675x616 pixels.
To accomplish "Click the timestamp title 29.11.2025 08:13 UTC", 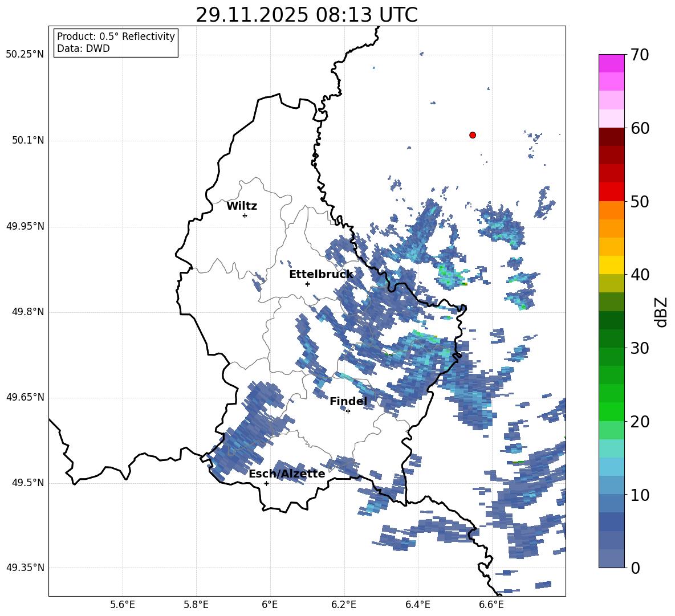I will 307,15.
